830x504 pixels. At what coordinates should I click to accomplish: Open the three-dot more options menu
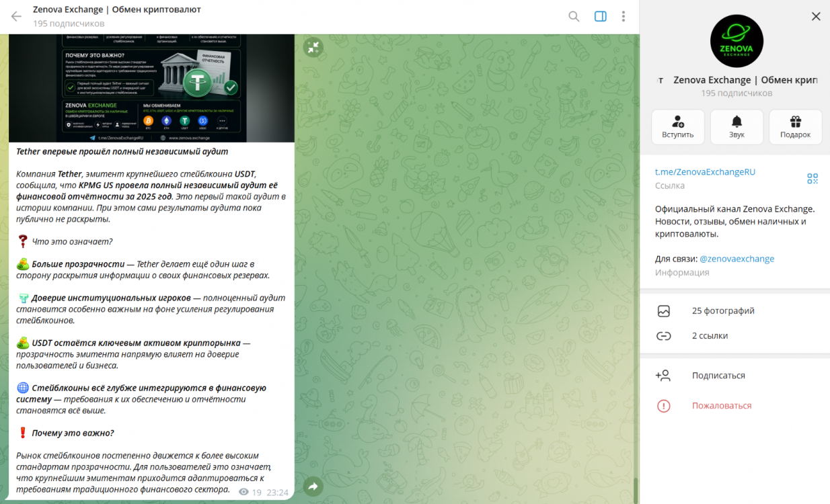coord(624,16)
